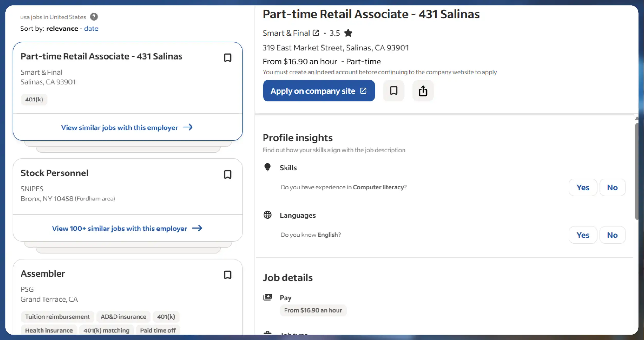Open the help question mark near usa jobs
The image size is (644, 340).
click(x=94, y=16)
